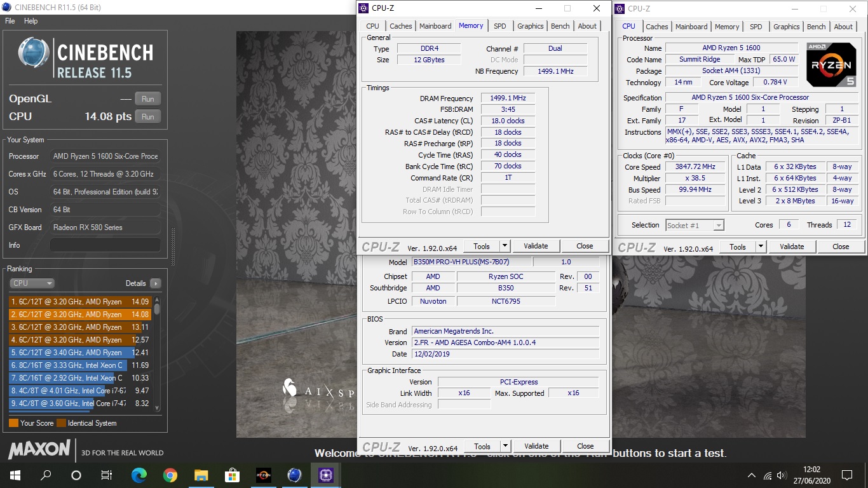Click the AMD Ryzen 5 logo image
Screen dimensions: 868x488
pyautogui.click(x=831, y=64)
